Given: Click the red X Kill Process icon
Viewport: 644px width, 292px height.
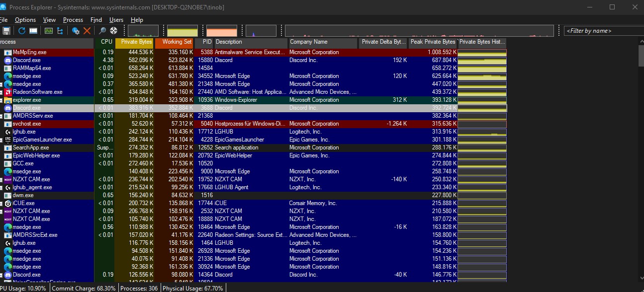Looking at the screenshot, I should (87, 31).
